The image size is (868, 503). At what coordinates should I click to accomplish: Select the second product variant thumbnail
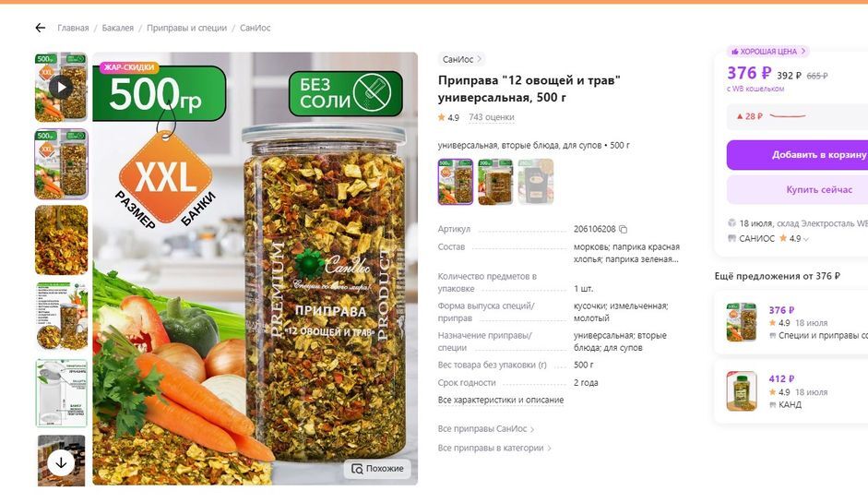coord(495,182)
